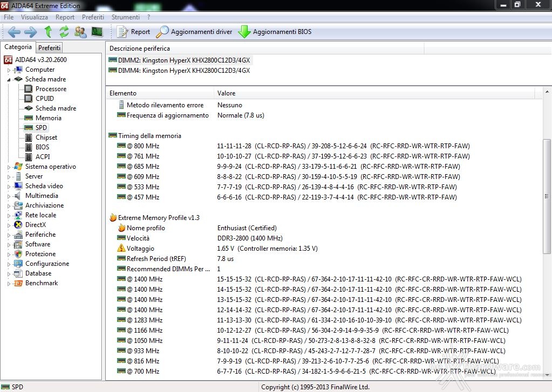Expand the Benchmark tree node
552x392 pixels.
click(x=9, y=284)
